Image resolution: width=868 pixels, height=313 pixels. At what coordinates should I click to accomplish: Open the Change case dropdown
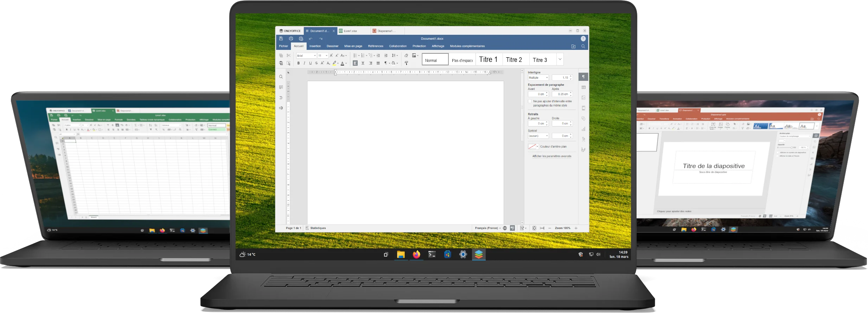click(x=344, y=56)
